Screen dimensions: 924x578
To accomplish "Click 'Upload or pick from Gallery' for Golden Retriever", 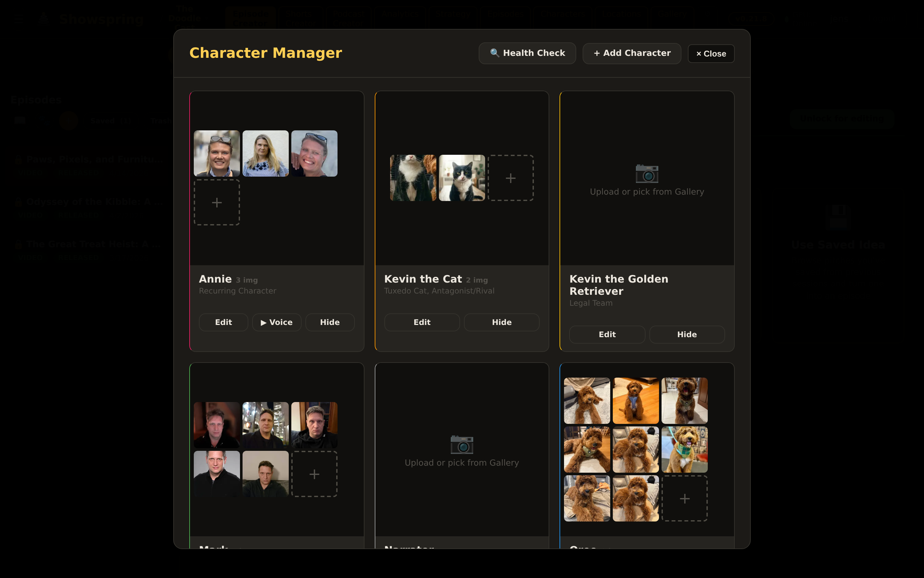I will coord(647,192).
